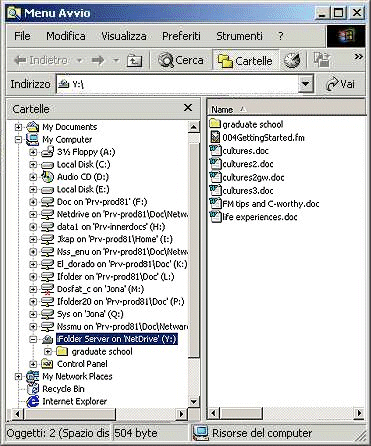Select graduate school folder icon in file list
This screenshot has height=446, width=371.
(215, 124)
